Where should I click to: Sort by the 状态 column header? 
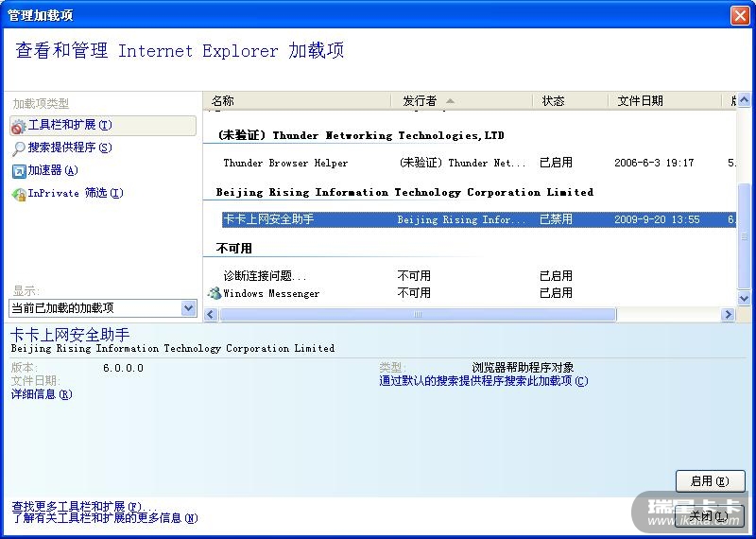point(571,100)
